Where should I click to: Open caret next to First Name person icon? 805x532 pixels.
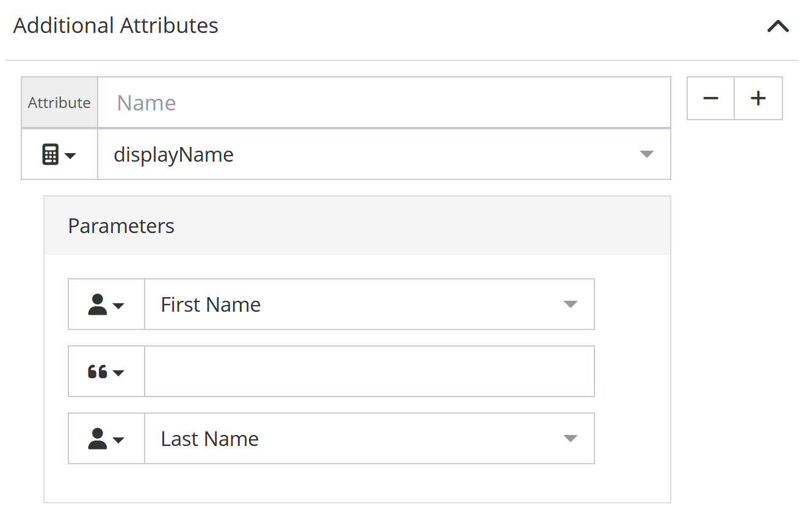coord(118,305)
